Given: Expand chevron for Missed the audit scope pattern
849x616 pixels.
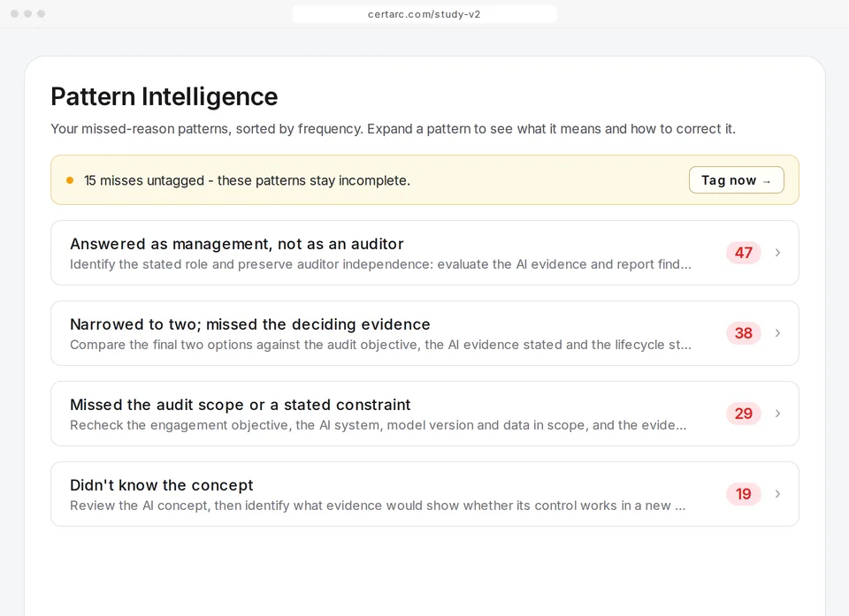Looking at the screenshot, I should click(777, 414).
